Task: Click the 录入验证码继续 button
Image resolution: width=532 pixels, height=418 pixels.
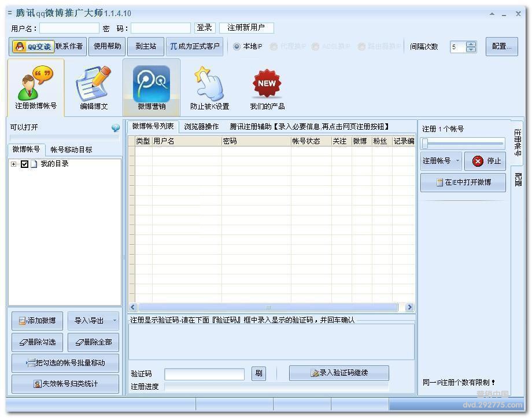Action: (x=339, y=373)
